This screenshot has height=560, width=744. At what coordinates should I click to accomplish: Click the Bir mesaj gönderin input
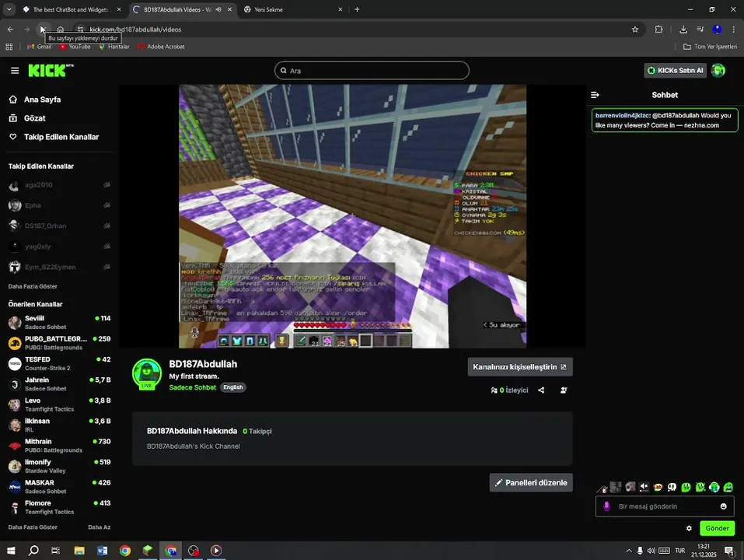pos(664,506)
